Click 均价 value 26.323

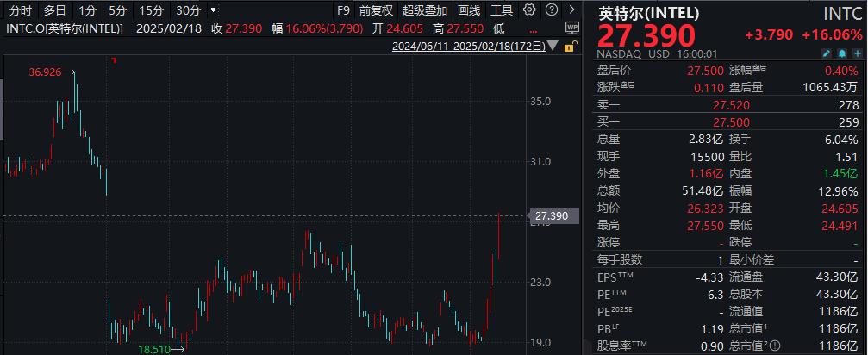[705, 208]
